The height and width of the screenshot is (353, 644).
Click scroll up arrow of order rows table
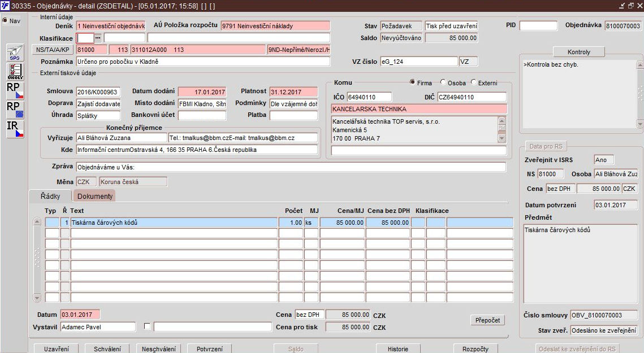click(x=37, y=222)
